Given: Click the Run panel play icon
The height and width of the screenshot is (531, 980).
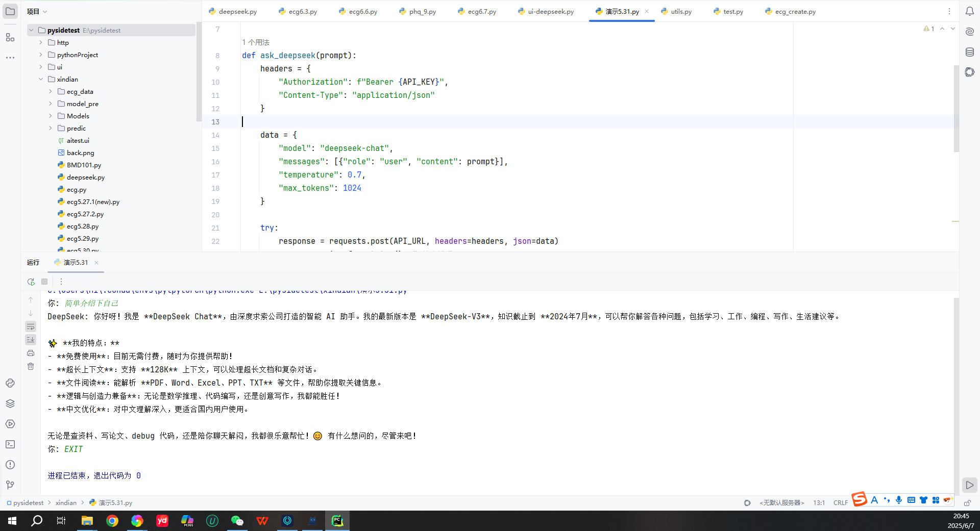Looking at the screenshot, I should tap(969, 485).
